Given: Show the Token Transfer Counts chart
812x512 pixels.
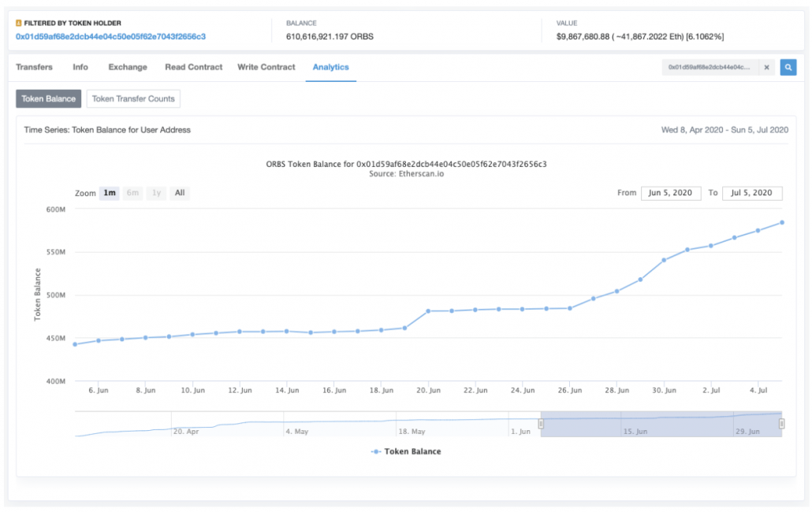Looking at the screenshot, I should [133, 98].
